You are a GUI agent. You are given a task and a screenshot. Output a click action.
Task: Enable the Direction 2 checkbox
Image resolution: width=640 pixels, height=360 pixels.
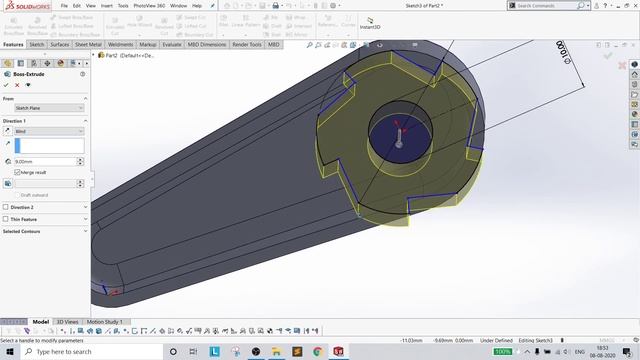[x=5, y=207]
